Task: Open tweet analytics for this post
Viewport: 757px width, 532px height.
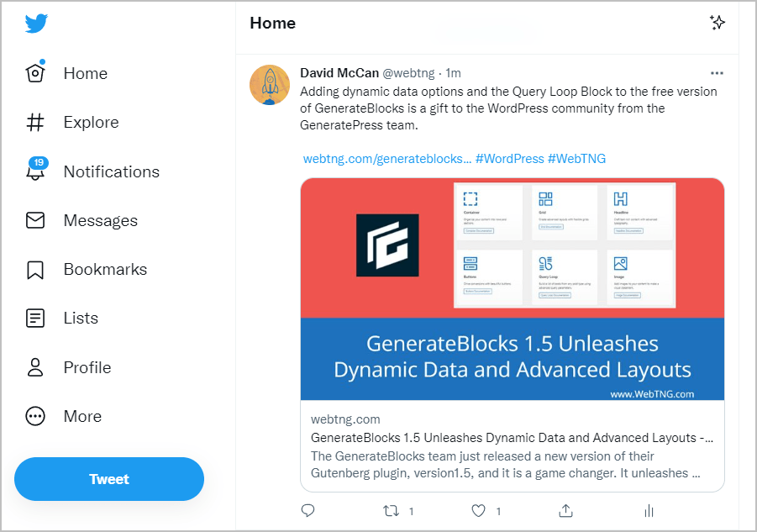Action: 648,510
